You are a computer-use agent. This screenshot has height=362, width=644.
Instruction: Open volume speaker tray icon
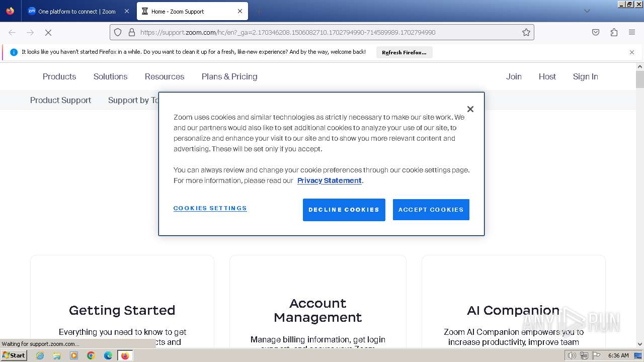[572, 355]
